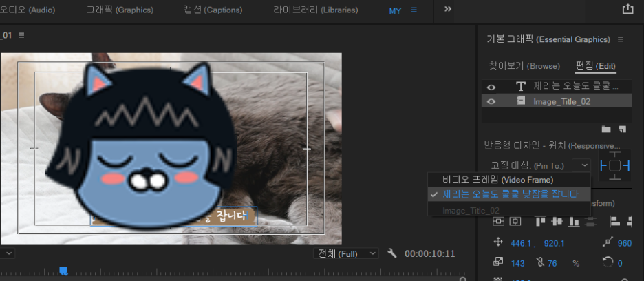Click the clip icon of Image_Title_02 layer
This screenshot has width=644, height=281.
click(x=521, y=101)
